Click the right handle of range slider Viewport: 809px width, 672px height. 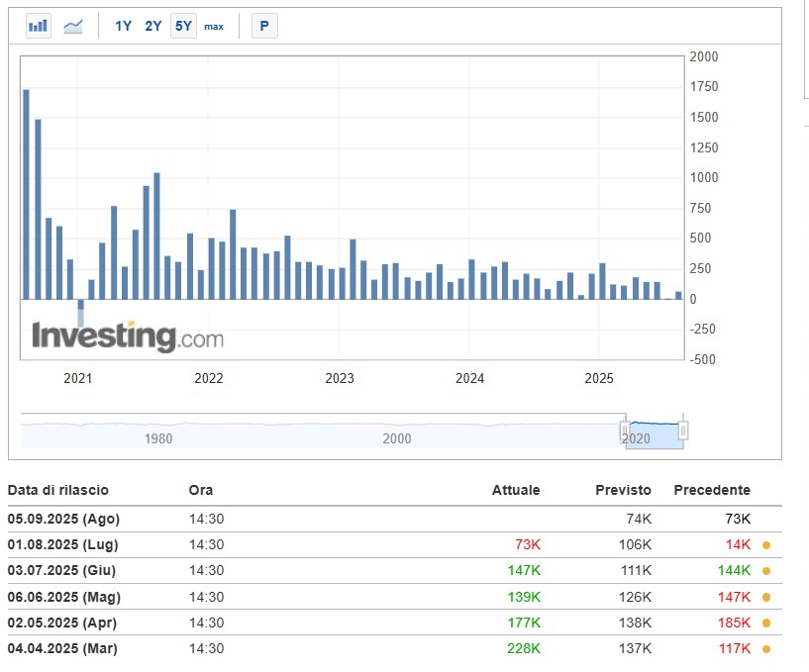click(x=683, y=431)
